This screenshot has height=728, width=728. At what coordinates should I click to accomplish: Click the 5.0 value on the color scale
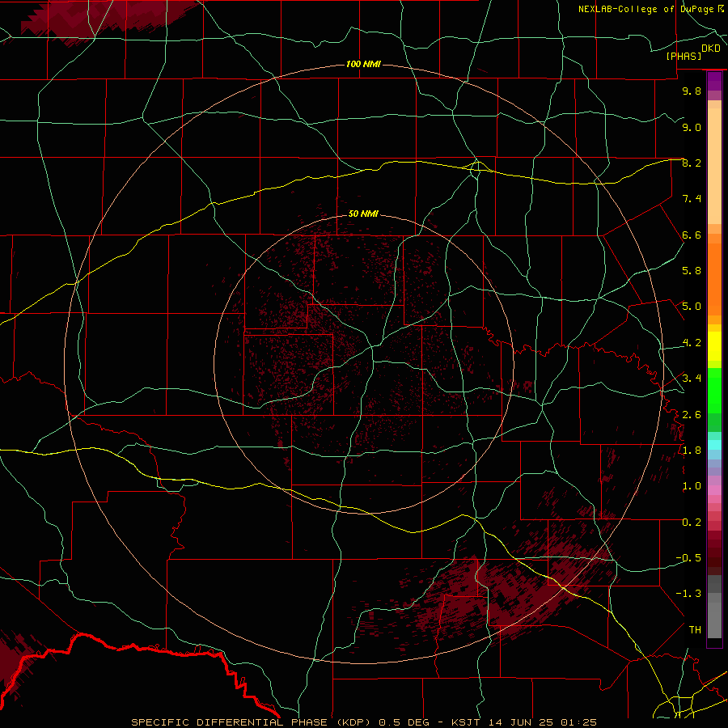692,307
